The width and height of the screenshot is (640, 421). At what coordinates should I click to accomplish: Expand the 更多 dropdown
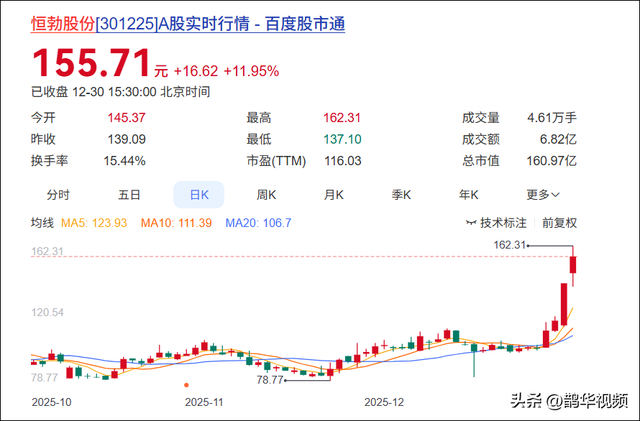tap(543, 195)
